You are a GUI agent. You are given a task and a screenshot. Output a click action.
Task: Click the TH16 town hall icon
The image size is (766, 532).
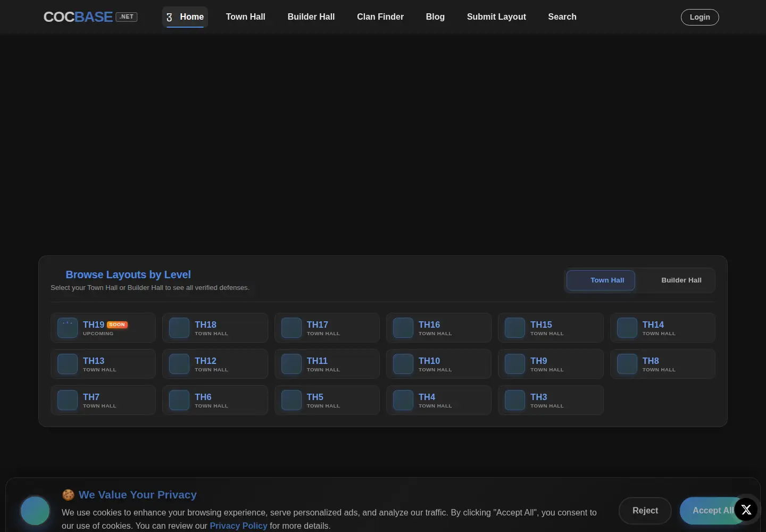point(403,328)
